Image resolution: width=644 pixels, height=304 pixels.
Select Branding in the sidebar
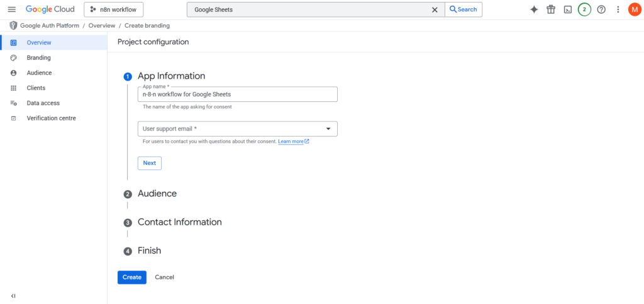coord(38,58)
